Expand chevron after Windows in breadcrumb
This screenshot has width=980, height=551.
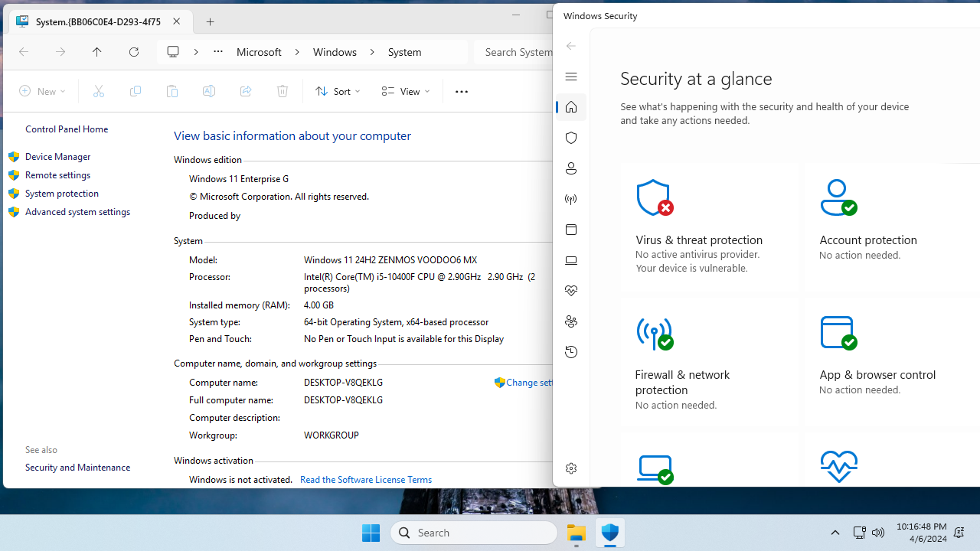tap(372, 52)
